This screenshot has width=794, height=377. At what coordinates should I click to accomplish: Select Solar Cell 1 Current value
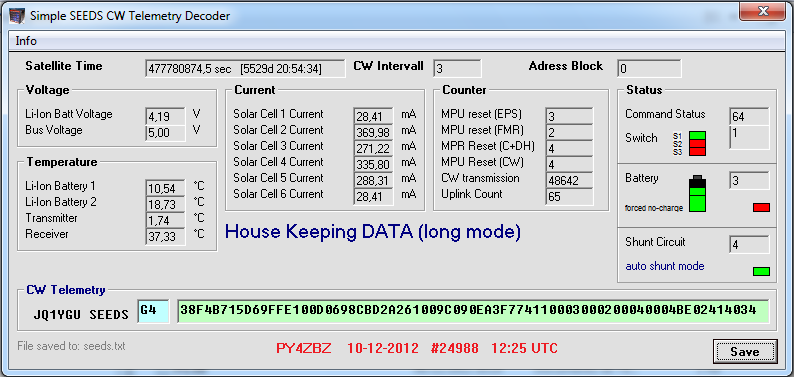click(373, 116)
